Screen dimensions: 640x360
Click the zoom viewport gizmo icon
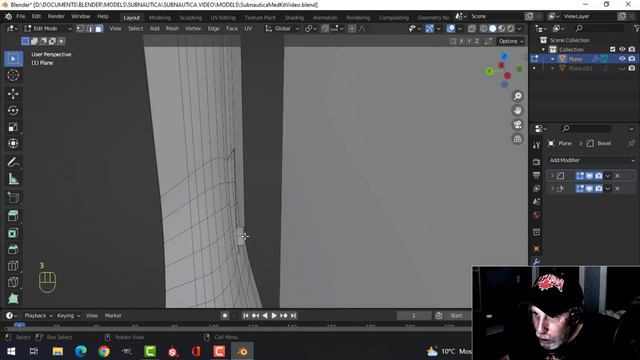click(518, 96)
